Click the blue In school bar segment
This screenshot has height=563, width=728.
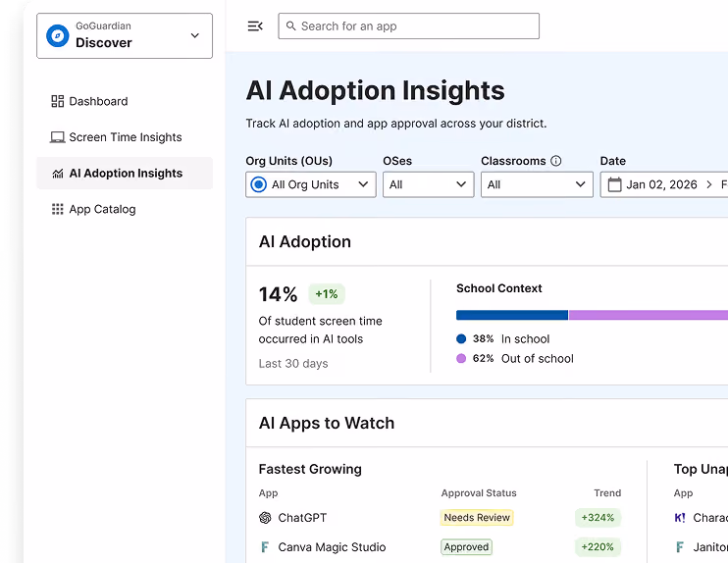tap(512, 315)
